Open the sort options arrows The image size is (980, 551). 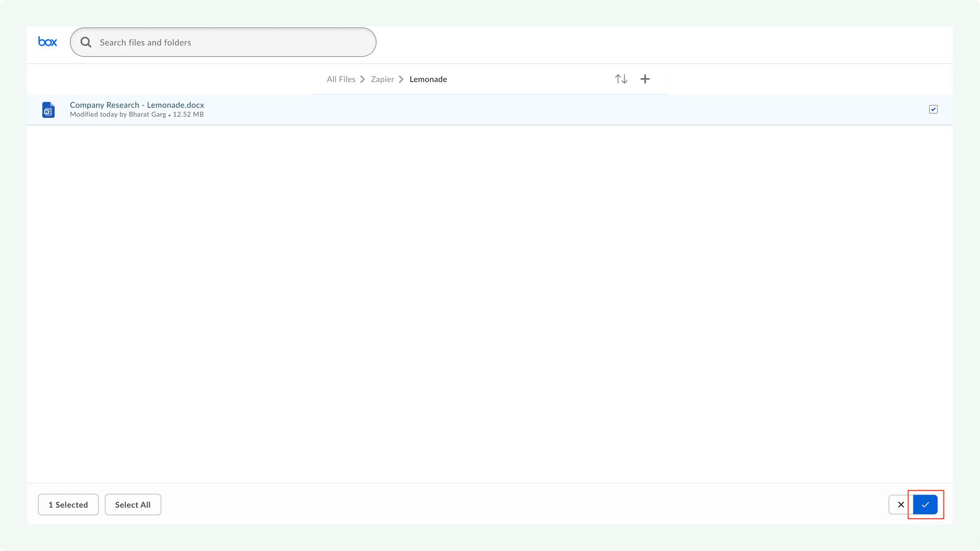click(x=621, y=79)
